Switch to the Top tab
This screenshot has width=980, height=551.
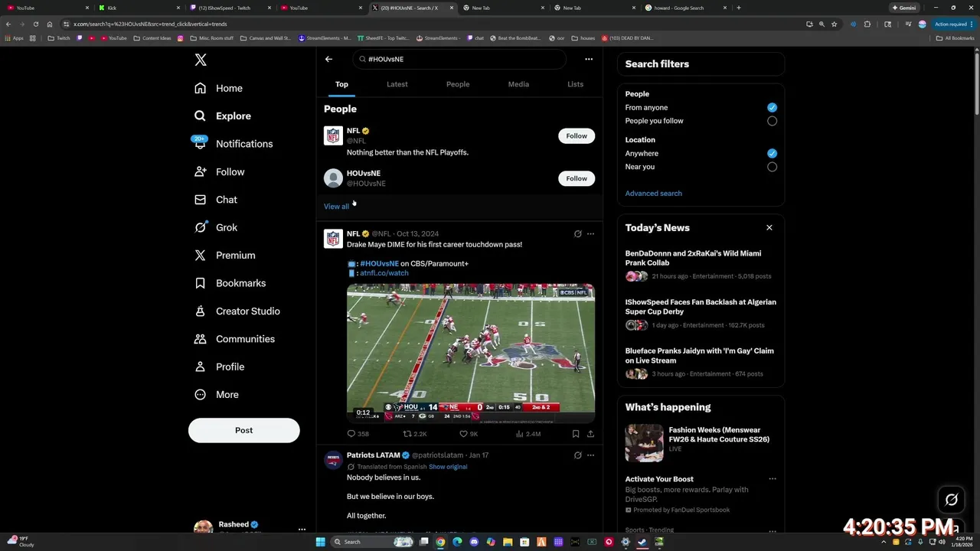pyautogui.click(x=341, y=84)
